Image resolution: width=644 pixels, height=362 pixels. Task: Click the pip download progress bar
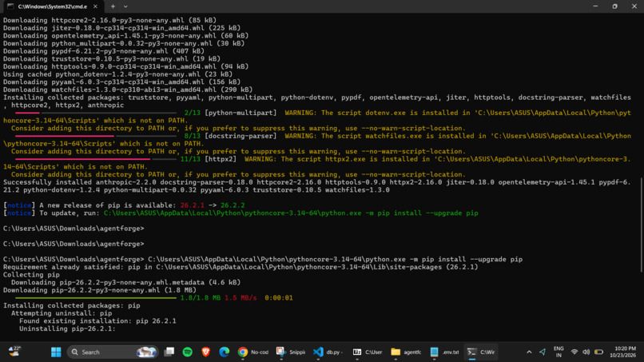(96, 297)
